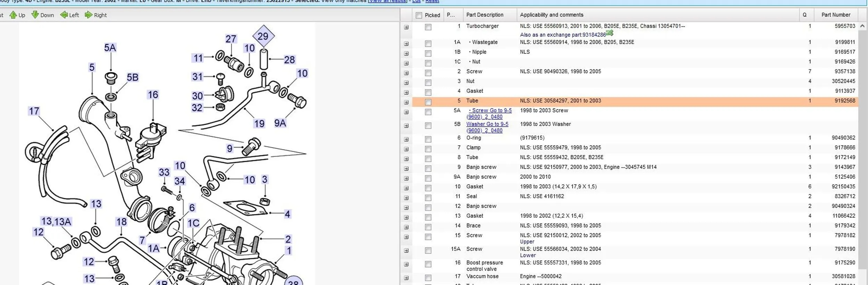
Task: Click callout 9A on the diagram
Action: pos(280,123)
